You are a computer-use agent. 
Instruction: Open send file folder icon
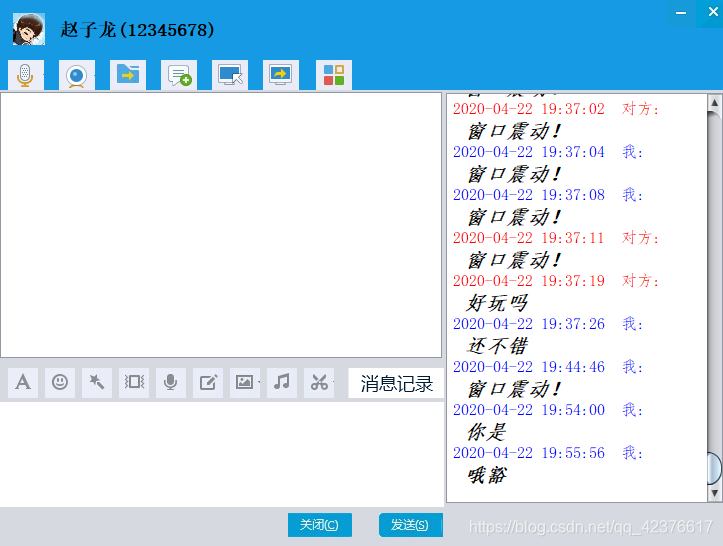click(x=128, y=75)
